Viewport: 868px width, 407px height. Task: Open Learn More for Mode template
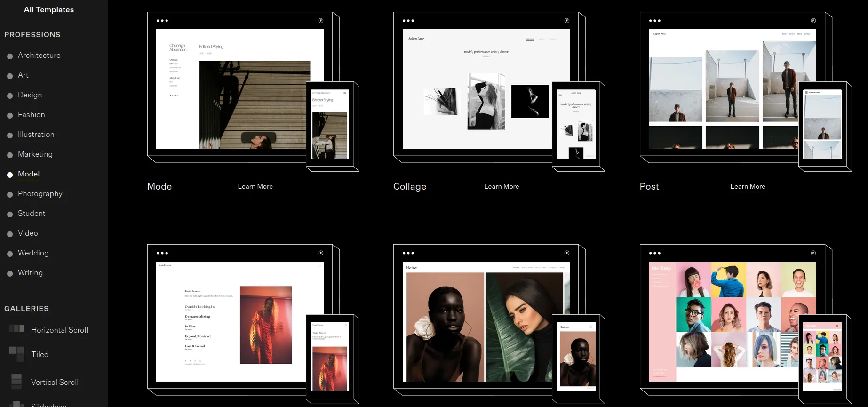click(x=255, y=187)
